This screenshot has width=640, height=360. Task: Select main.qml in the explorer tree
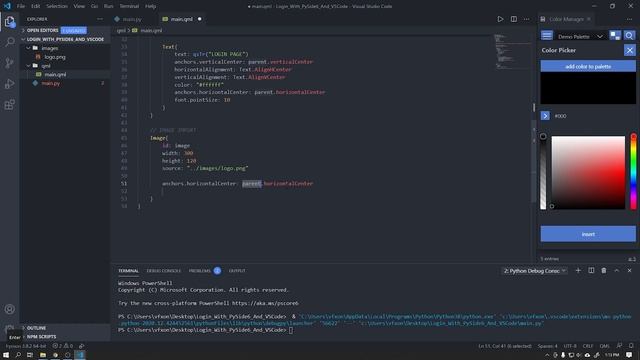[55, 74]
